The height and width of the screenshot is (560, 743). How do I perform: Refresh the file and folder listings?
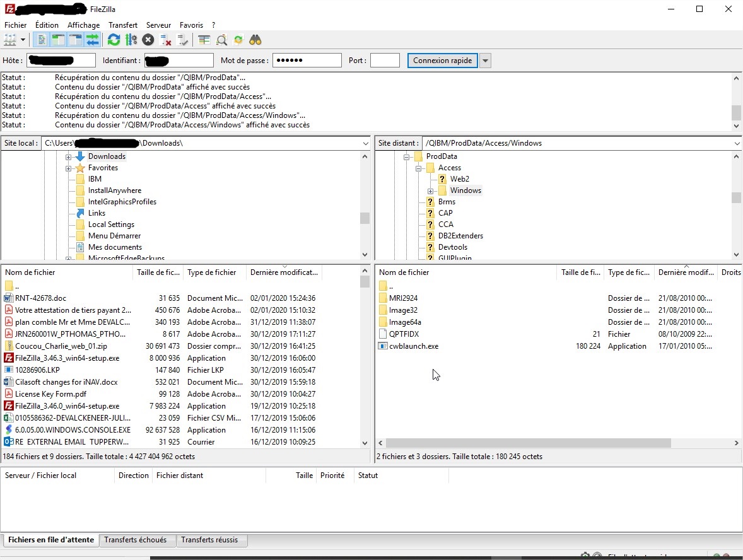(x=114, y=39)
